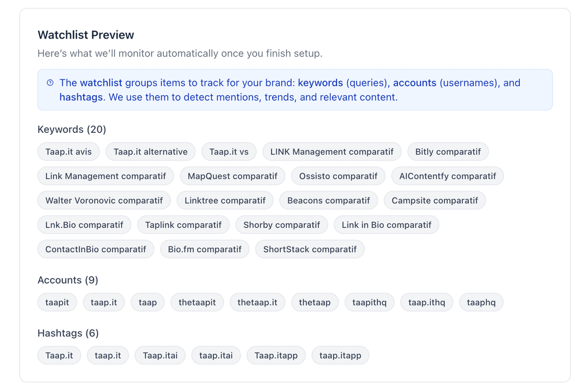Click the 'LINK Management comparatif' chip
This screenshot has width=588, height=389.
(x=332, y=152)
